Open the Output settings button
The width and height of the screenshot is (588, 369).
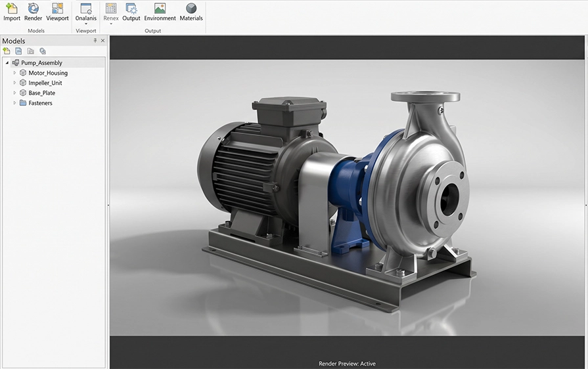click(x=131, y=12)
